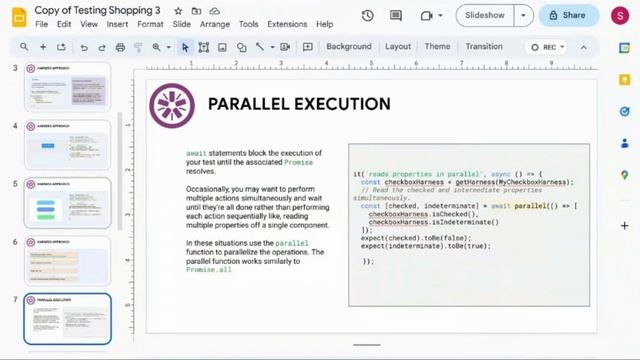Select slide 4 thumbnail

click(x=67, y=145)
